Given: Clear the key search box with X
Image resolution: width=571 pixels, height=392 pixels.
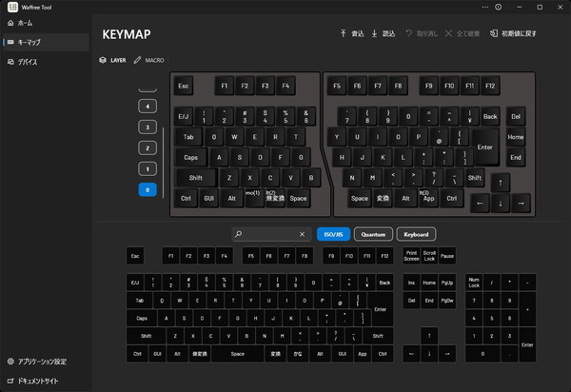Looking at the screenshot, I should click(x=302, y=234).
